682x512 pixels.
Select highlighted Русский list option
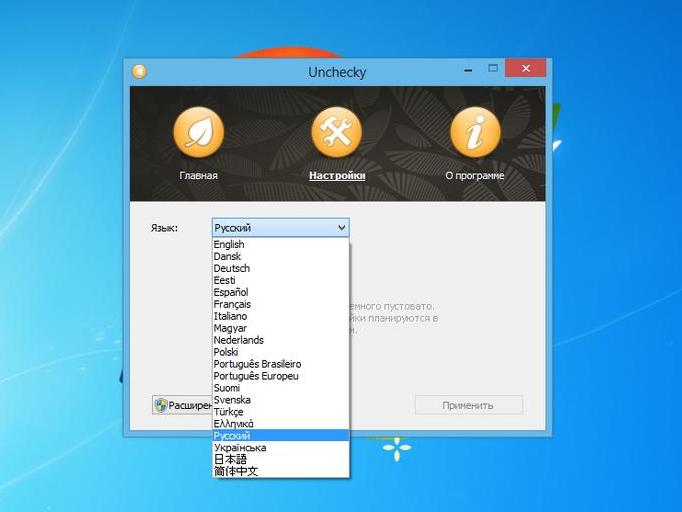click(x=281, y=435)
